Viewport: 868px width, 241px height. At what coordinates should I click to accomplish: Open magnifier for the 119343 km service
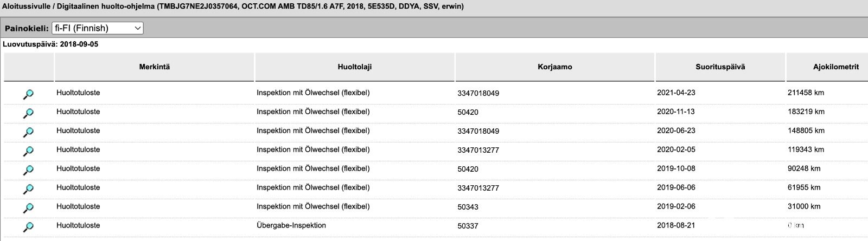(x=28, y=151)
